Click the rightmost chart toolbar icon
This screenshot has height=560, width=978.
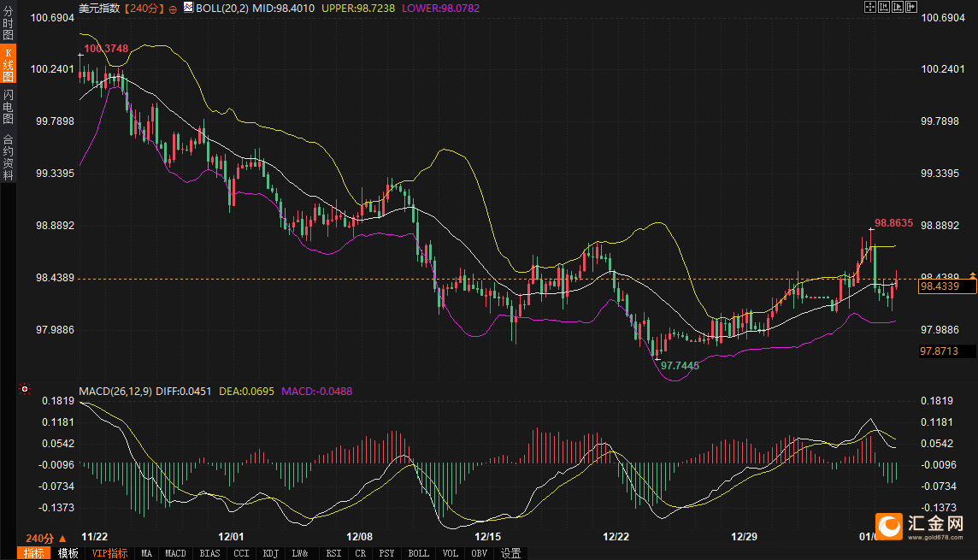(x=911, y=8)
